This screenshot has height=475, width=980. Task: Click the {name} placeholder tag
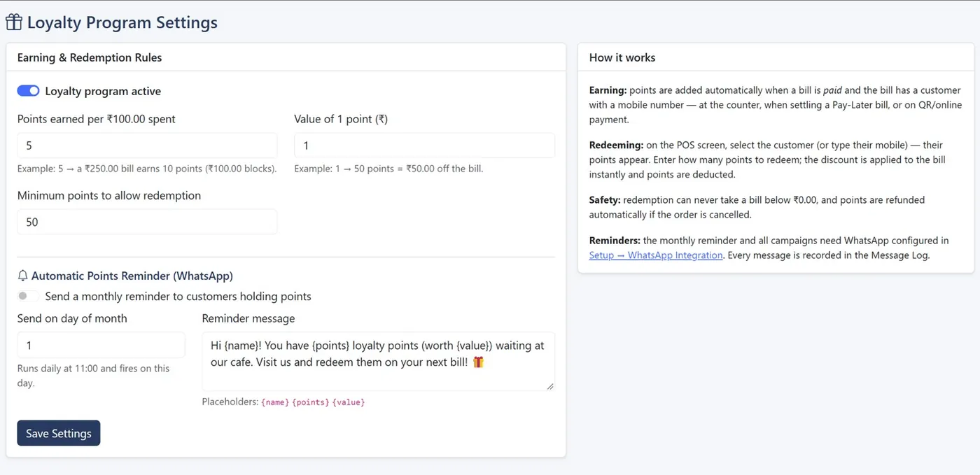[x=275, y=402]
